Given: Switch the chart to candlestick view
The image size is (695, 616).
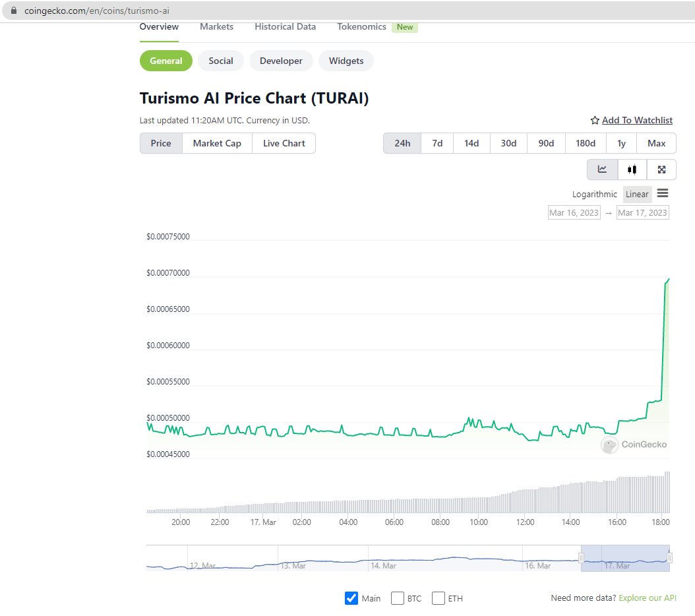Looking at the screenshot, I should click(631, 169).
